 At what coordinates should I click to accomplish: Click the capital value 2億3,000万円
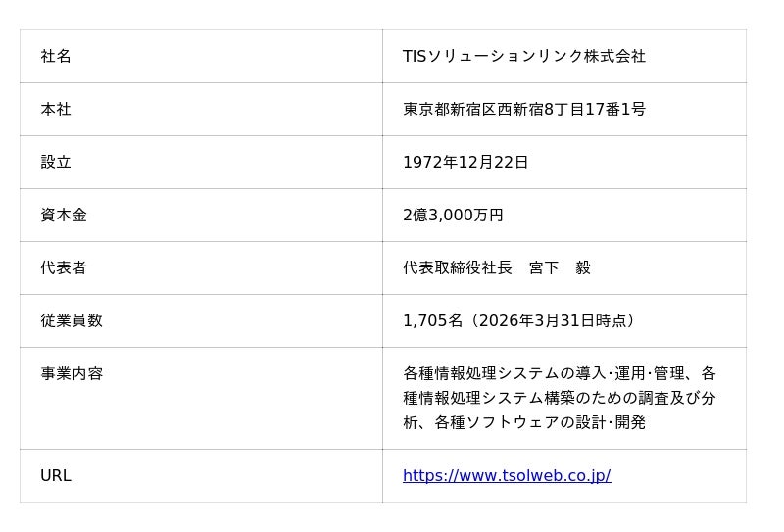tap(453, 215)
